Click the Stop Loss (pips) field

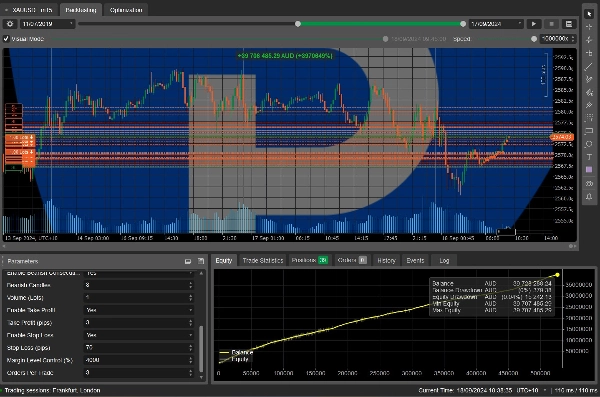pos(139,348)
